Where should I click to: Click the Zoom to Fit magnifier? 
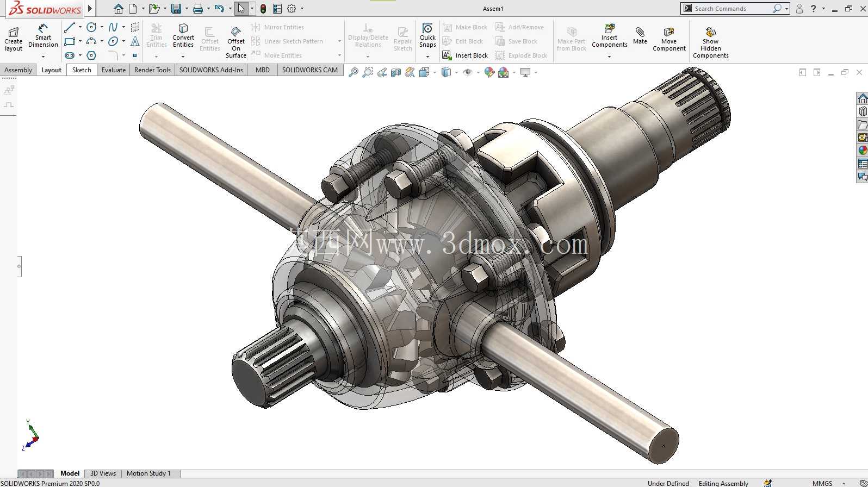354,72
